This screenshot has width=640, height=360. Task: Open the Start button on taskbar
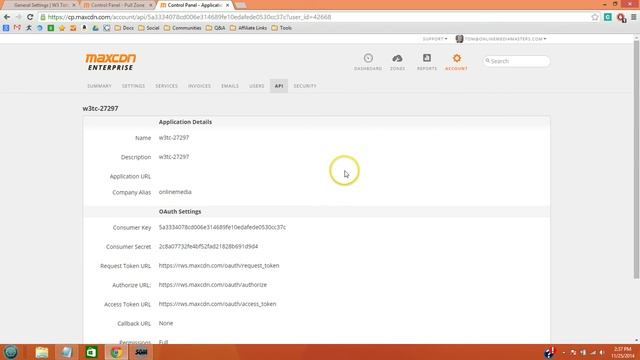point(11,352)
